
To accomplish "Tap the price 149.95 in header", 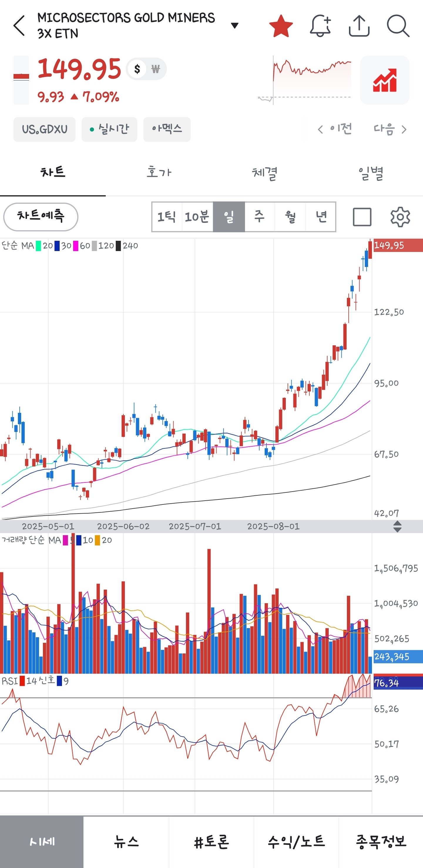I will click(x=79, y=69).
